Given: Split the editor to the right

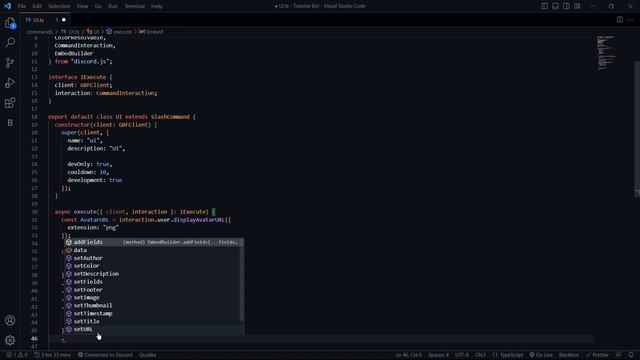Looking at the screenshot, I should tap(620, 20).
